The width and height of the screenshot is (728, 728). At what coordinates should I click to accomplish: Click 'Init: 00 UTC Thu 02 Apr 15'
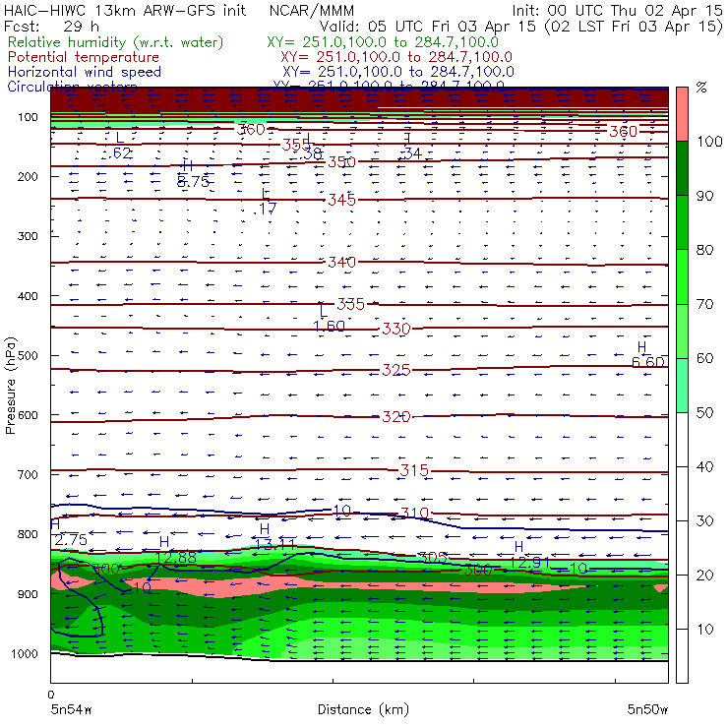click(x=617, y=11)
